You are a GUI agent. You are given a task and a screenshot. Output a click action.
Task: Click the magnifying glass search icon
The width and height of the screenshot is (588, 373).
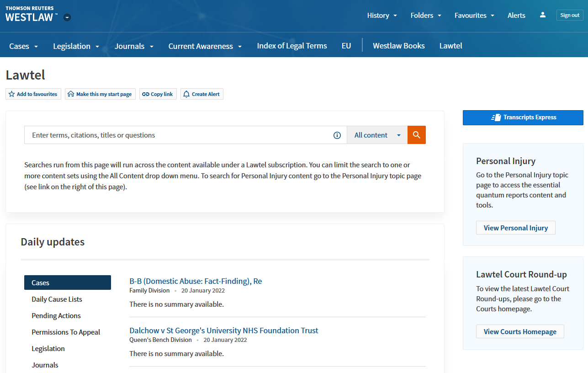pos(416,135)
